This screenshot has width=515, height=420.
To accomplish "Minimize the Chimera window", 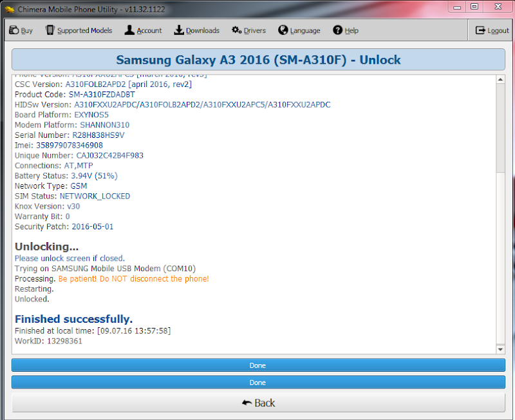I will (x=457, y=7).
